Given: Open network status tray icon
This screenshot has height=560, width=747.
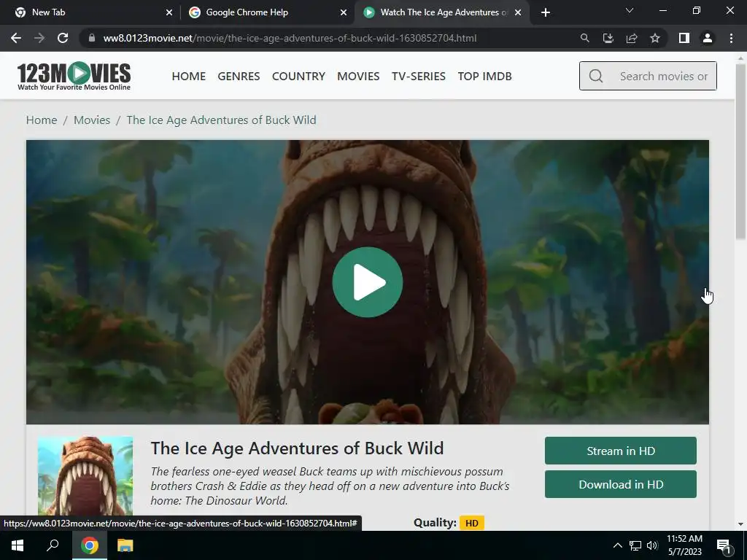Looking at the screenshot, I should coord(635,545).
